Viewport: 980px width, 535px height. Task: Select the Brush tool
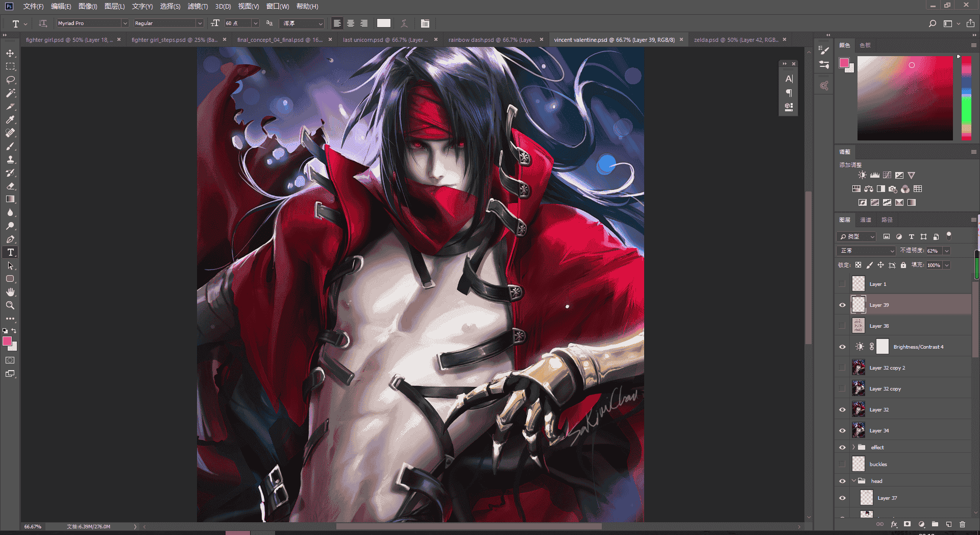coord(10,146)
